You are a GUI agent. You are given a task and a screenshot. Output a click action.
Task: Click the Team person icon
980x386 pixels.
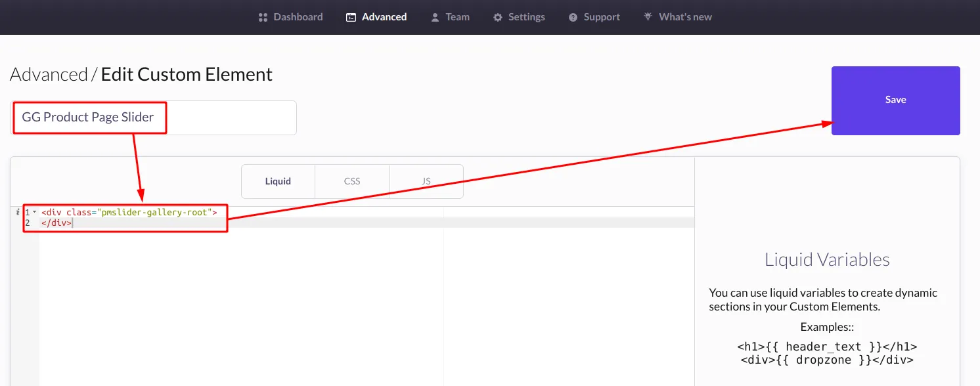[x=434, y=16]
